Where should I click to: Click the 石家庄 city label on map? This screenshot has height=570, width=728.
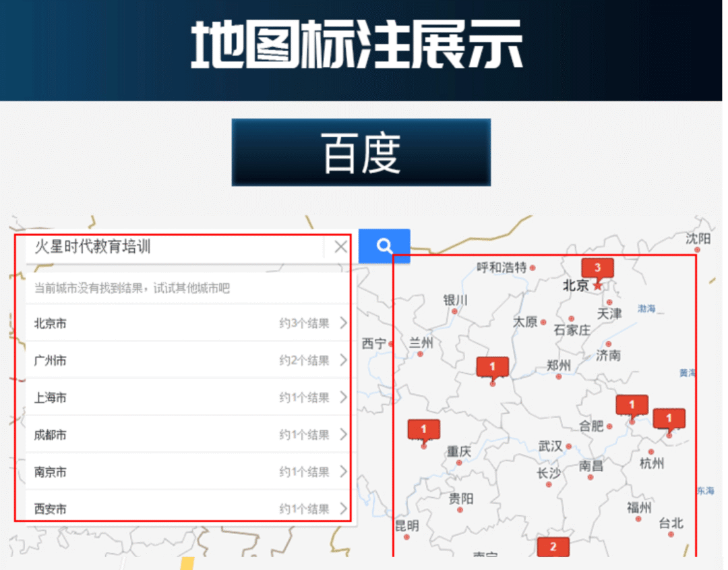[572, 331]
